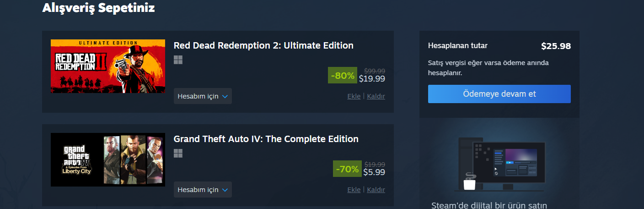644x209 pixels.
Task: Click the -70% discount badge
Action: [x=347, y=169]
